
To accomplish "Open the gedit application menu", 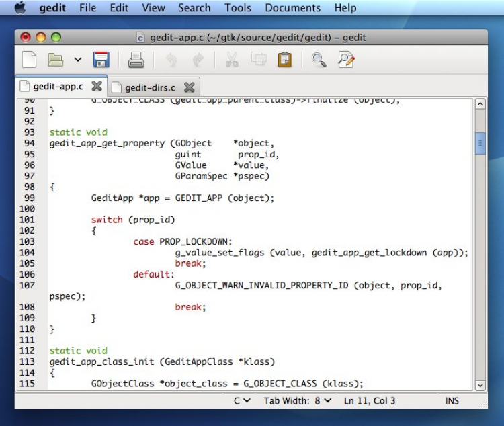I will click(52, 7).
